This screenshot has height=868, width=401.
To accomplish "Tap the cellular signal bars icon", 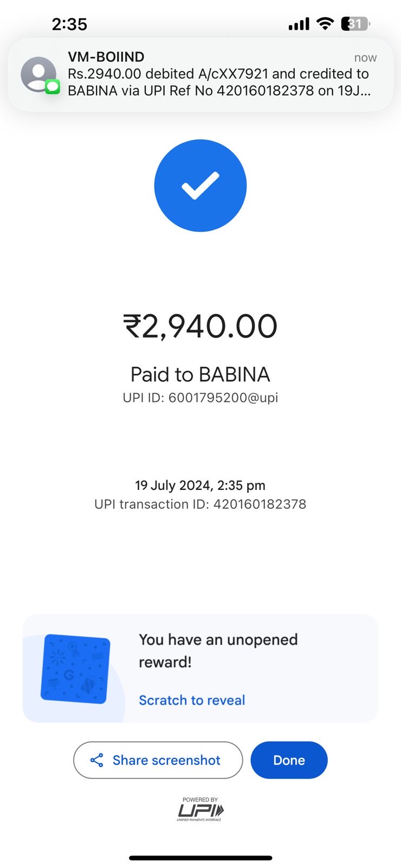I will pyautogui.click(x=299, y=24).
